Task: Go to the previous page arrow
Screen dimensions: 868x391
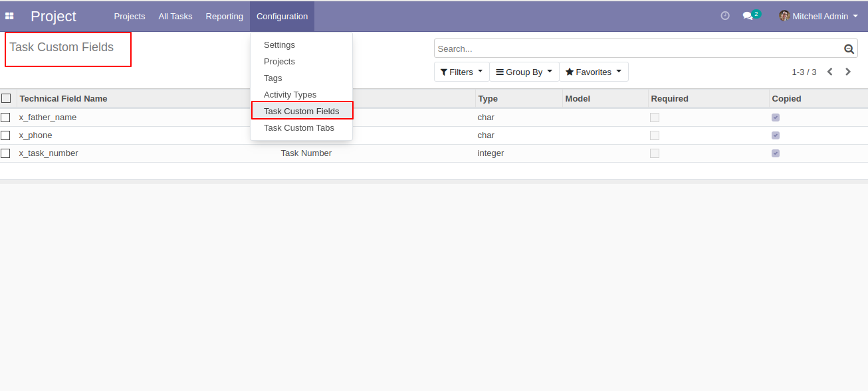Action: click(829, 72)
